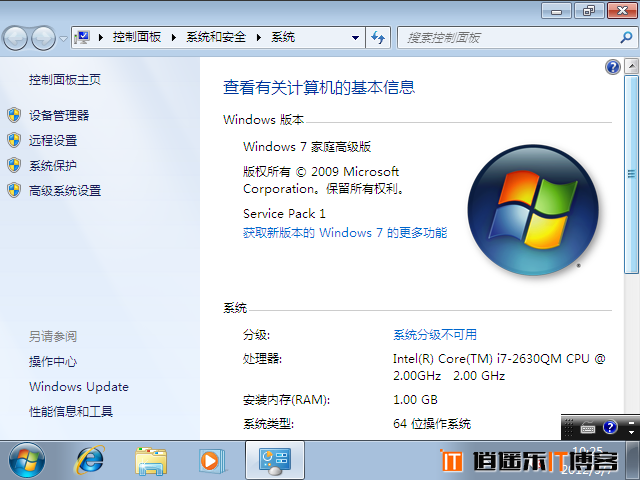Viewport: 640px width, 480px height.
Task: Click the Windows 7 logo image
Action: 533,210
